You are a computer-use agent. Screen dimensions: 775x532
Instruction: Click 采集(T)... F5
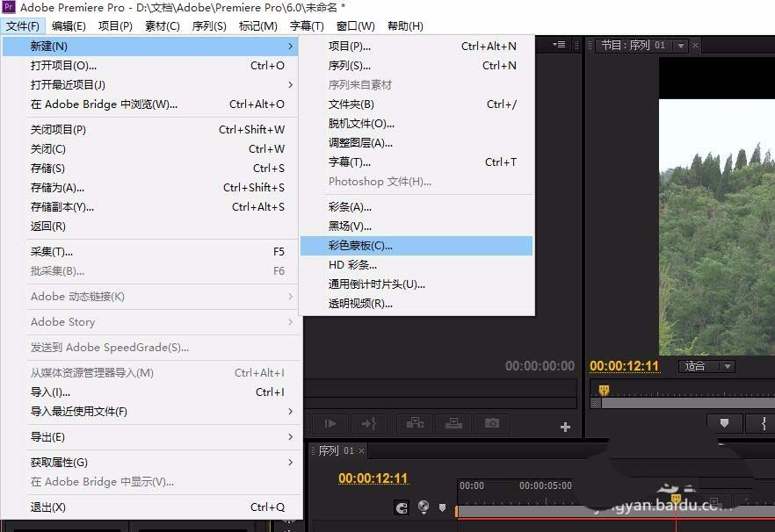pos(150,252)
